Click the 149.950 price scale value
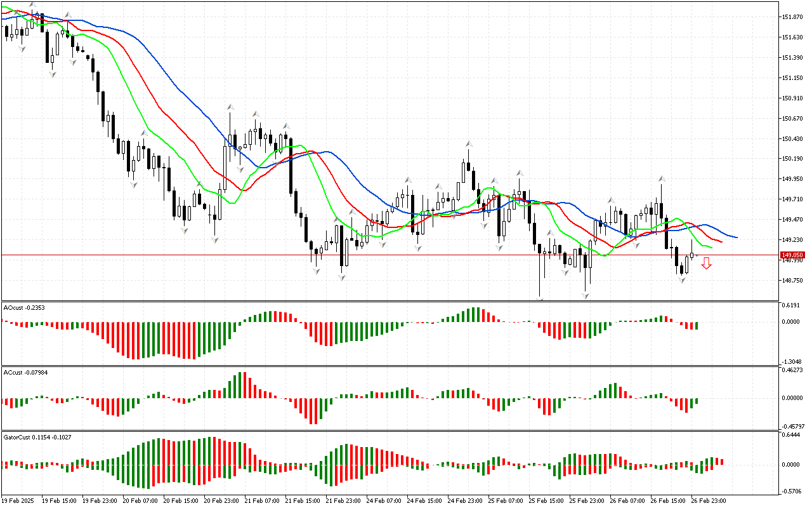This screenshot has height=508, width=812. tap(793, 179)
